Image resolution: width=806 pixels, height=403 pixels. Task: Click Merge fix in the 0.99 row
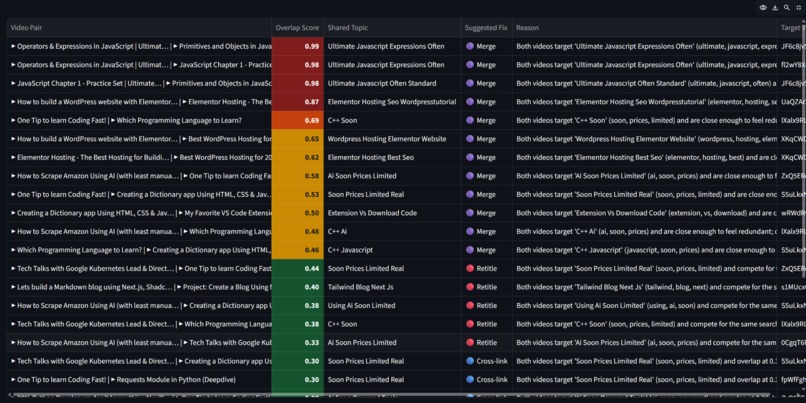(486, 46)
